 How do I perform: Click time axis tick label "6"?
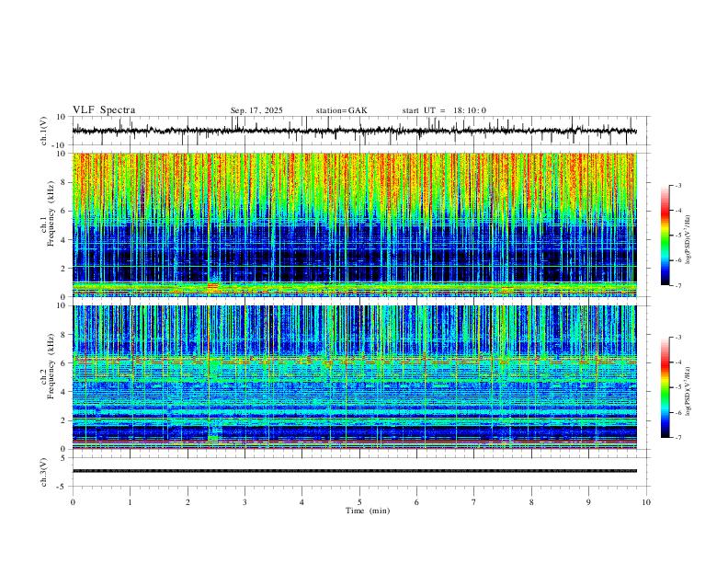pyautogui.click(x=416, y=502)
